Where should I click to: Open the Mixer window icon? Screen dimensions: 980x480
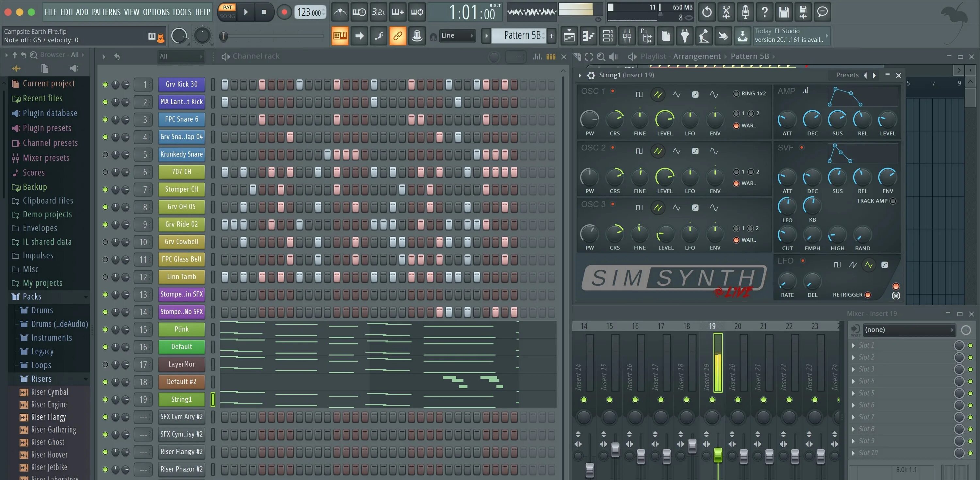click(627, 36)
